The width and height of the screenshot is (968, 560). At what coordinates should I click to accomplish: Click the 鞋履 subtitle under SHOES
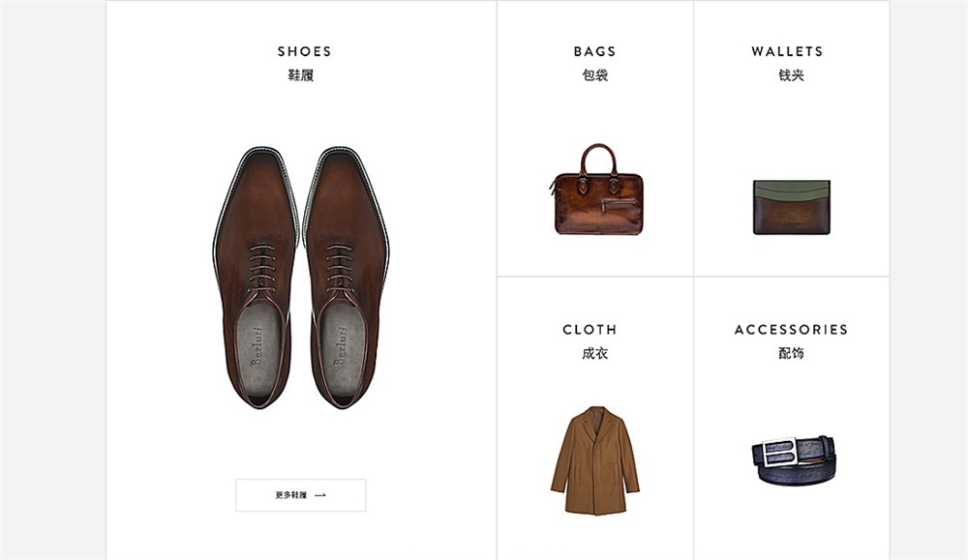coord(301,75)
